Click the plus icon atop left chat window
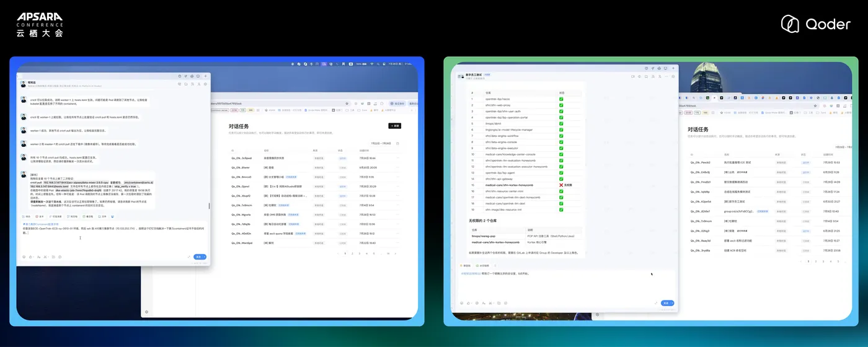Viewport: 868px width, 347px height. coord(206,76)
